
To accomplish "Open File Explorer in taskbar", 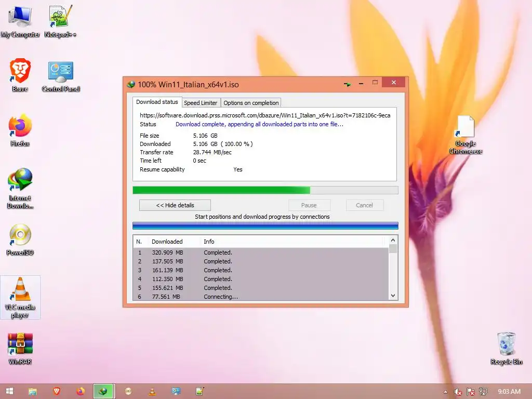I will tap(33, 391).
